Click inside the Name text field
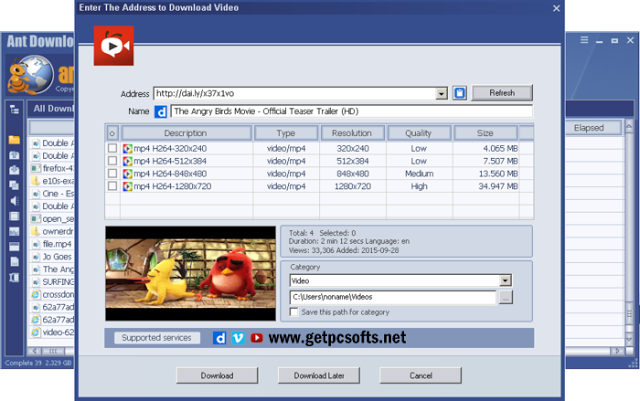Image resolution: width=640 pixels, height=401 pixels. pyautogui.click(x=351, y=111)
